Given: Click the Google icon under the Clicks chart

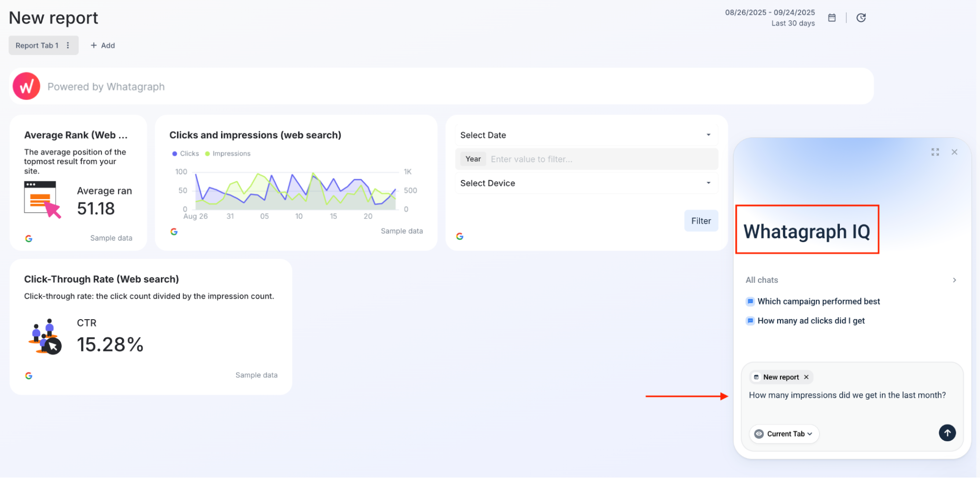Looking at the screenshot, I should tap(174, 231).
